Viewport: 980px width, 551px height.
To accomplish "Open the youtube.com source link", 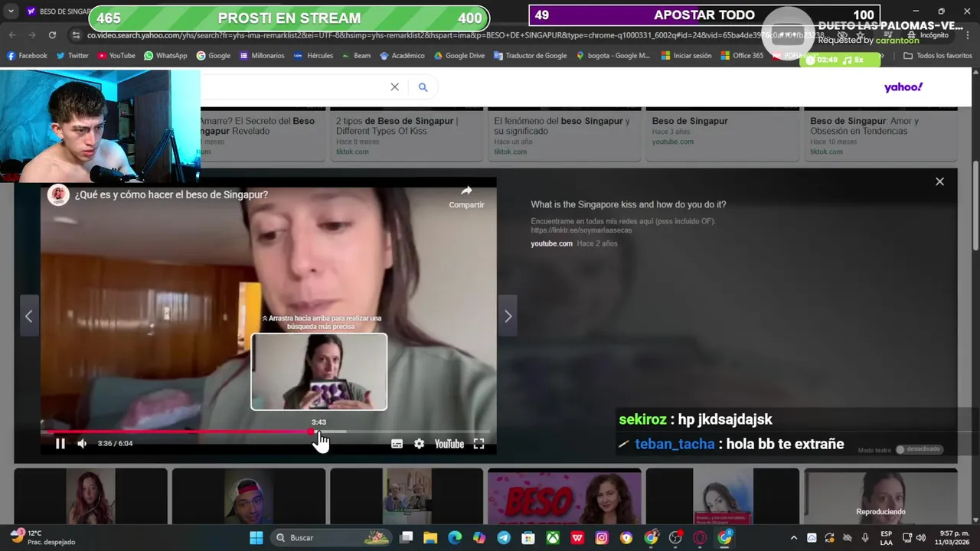I will pyautogui.click(x=551, y=243).
